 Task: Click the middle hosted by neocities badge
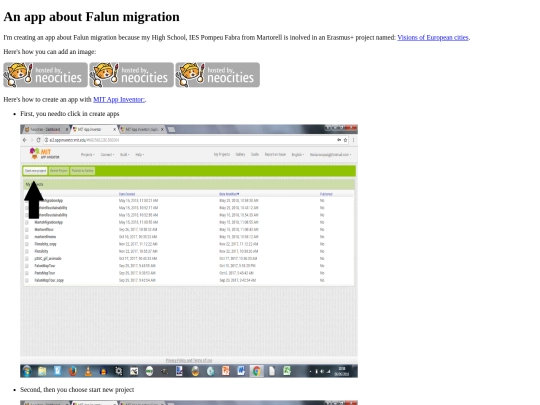click(132, 75)
